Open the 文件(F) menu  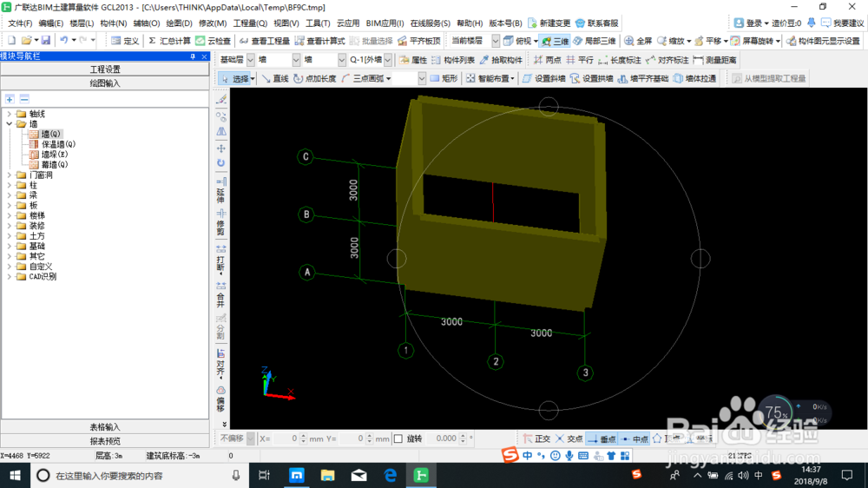[20, 23]
